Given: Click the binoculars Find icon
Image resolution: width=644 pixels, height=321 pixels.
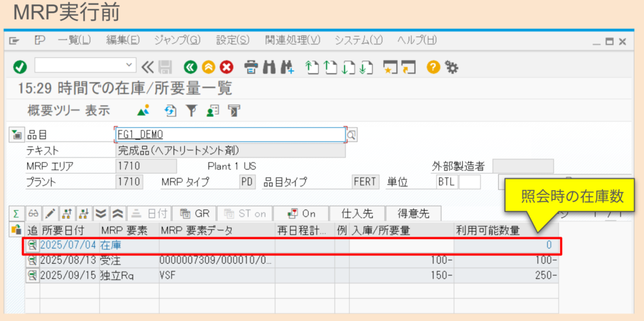Looking at the screenshot, I should point(269,67).
